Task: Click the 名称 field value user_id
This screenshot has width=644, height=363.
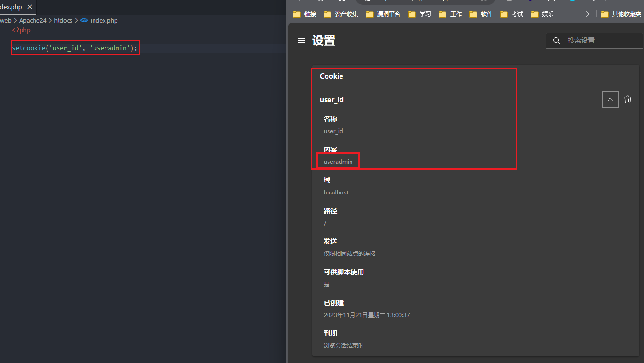Action: [x=333, y=131]
